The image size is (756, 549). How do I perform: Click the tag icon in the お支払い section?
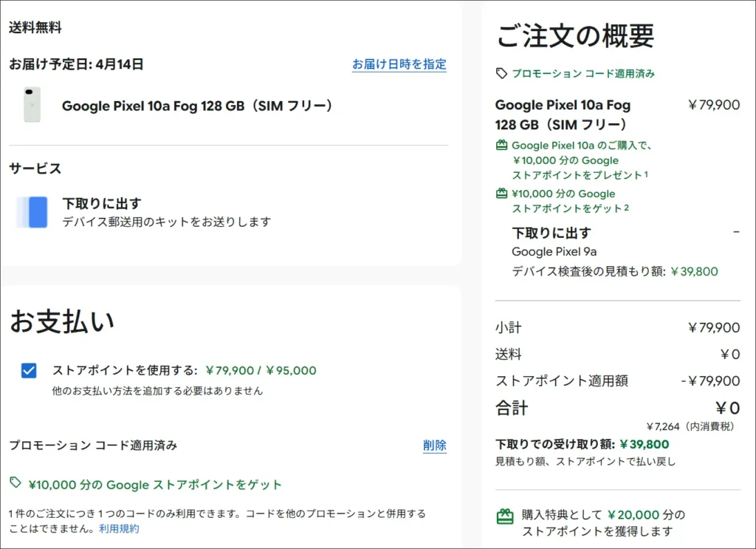tap(16, 483)
